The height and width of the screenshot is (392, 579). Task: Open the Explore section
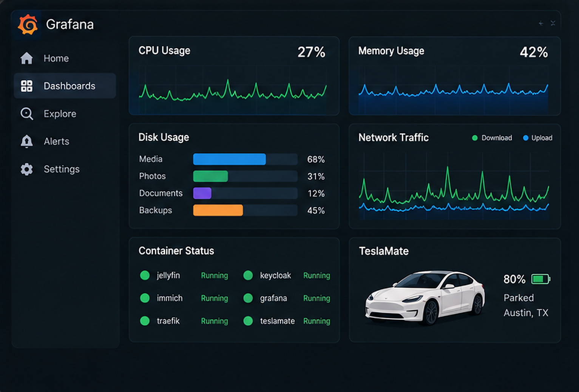pyautogui.click(x=65, y=114)
